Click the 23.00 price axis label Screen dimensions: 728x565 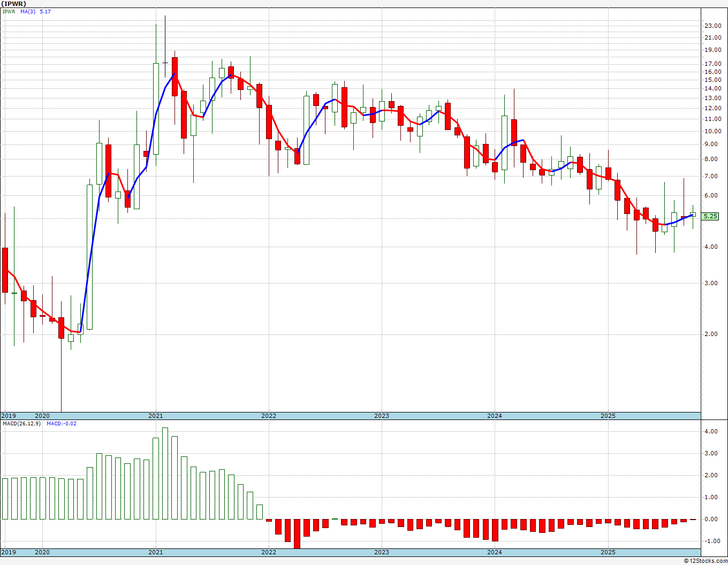pos(712,26)
